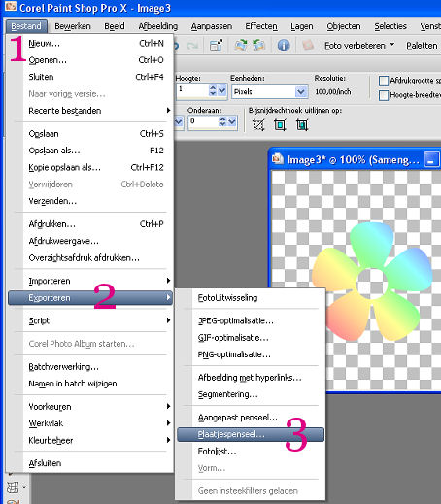Image resolution: width=441 pixels, height=504 pixels.
Task: Click inside the Hoogte input field
Action: pyautogui.click(x=192, y=90)
